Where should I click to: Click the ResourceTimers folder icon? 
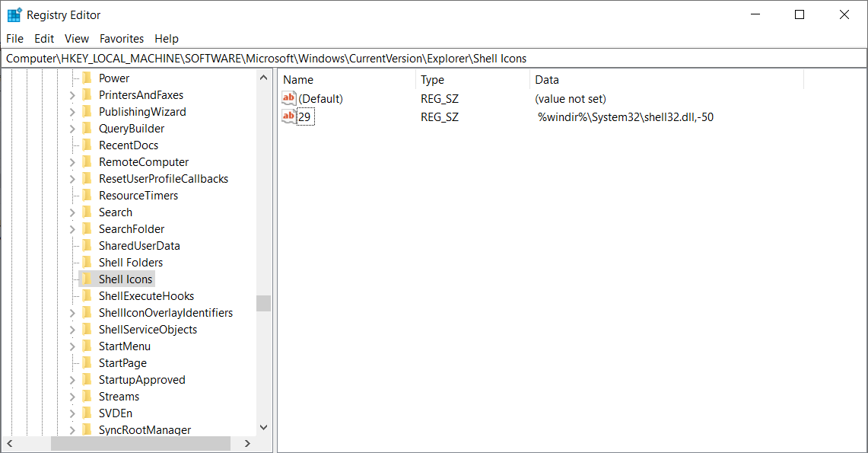click(87, 196)
